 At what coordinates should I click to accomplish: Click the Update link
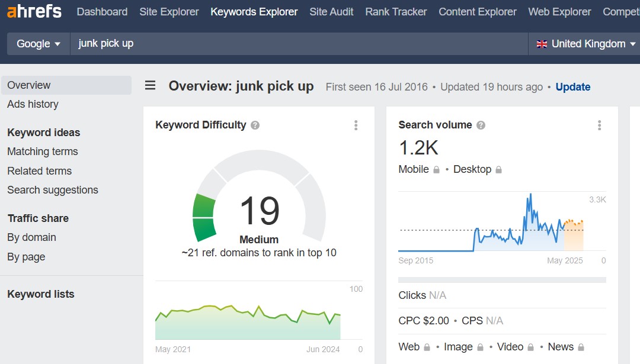(572, 87)
